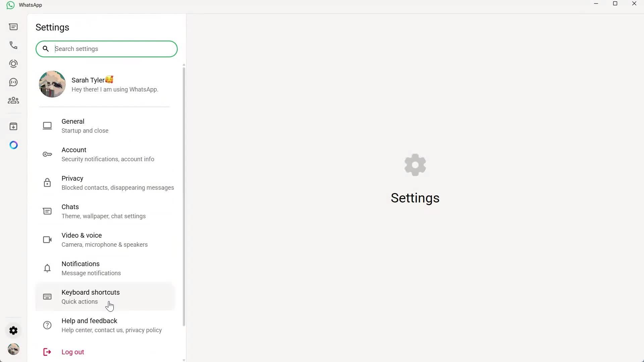Screen dimensions: 644x362
Task: Open the Calls panel
Action: (x=13, y=45)
